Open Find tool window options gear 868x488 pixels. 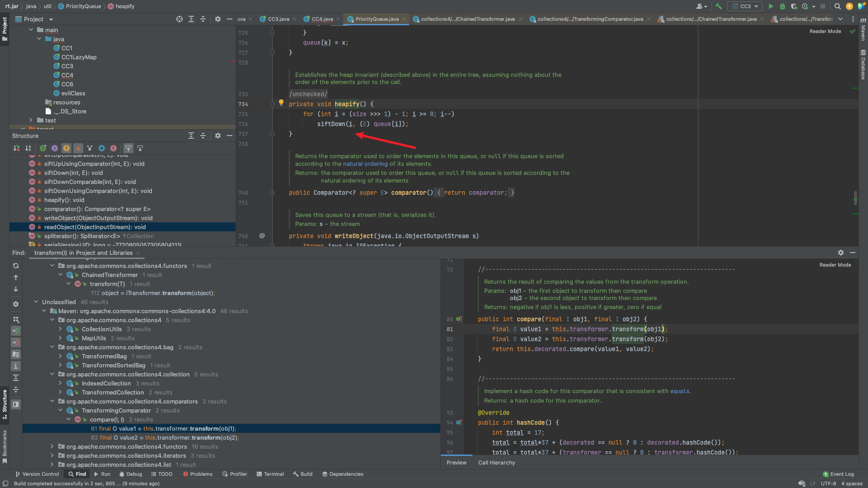click(x=841, y=253)
